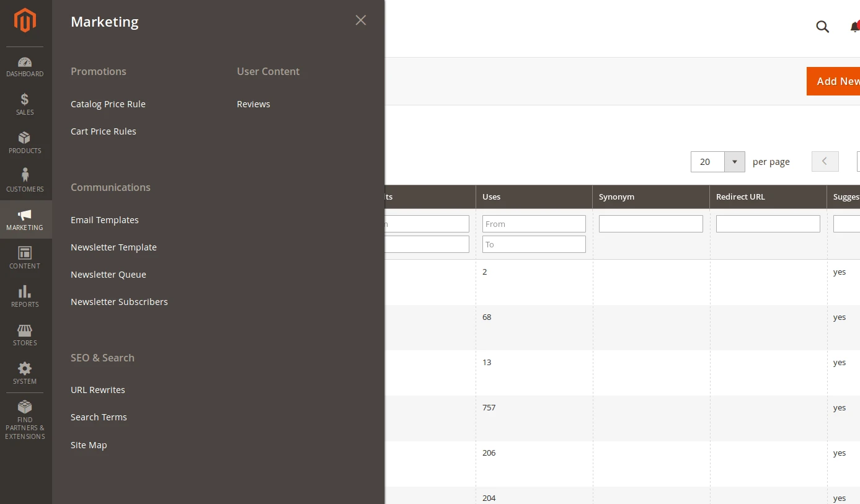Image resolution: width=860 pixels, height=504 pixels.
Task: Open Catalog Price Rule
Action: pos(108,104)
